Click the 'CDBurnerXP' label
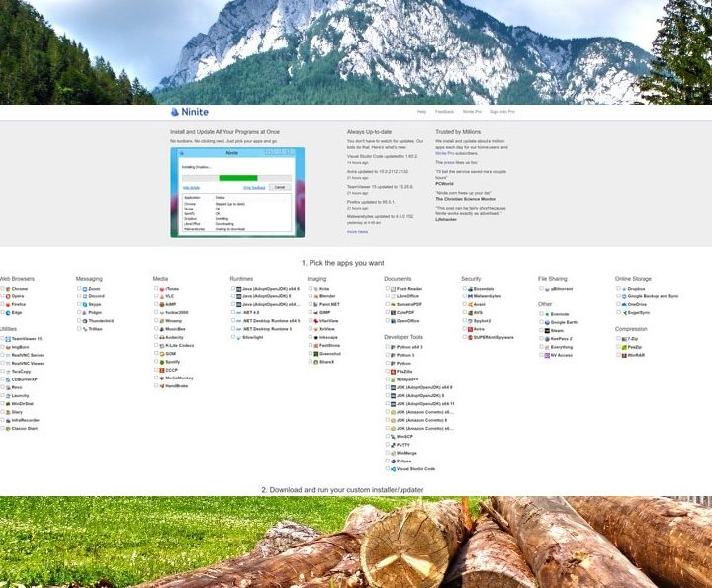The image size is (712, 588). (x=25, y=379)
